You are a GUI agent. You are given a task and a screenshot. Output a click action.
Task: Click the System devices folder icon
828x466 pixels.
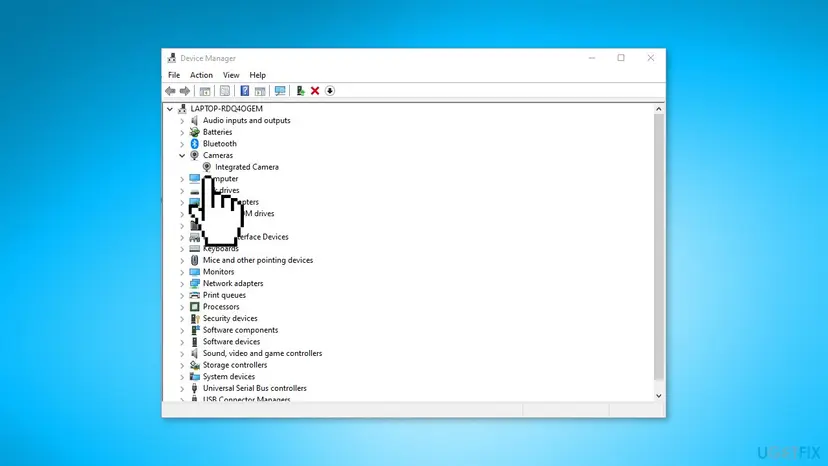coord(194,377)
